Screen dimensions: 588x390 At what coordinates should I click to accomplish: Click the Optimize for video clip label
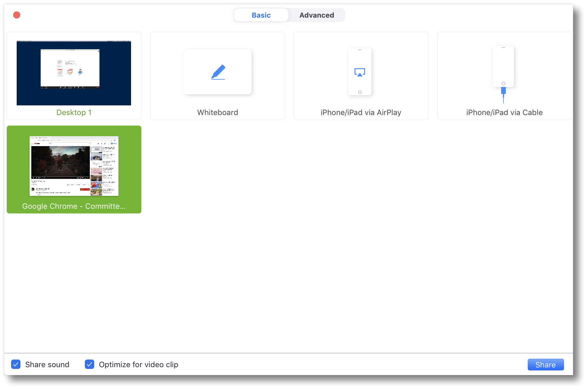[x=138, y=365]
